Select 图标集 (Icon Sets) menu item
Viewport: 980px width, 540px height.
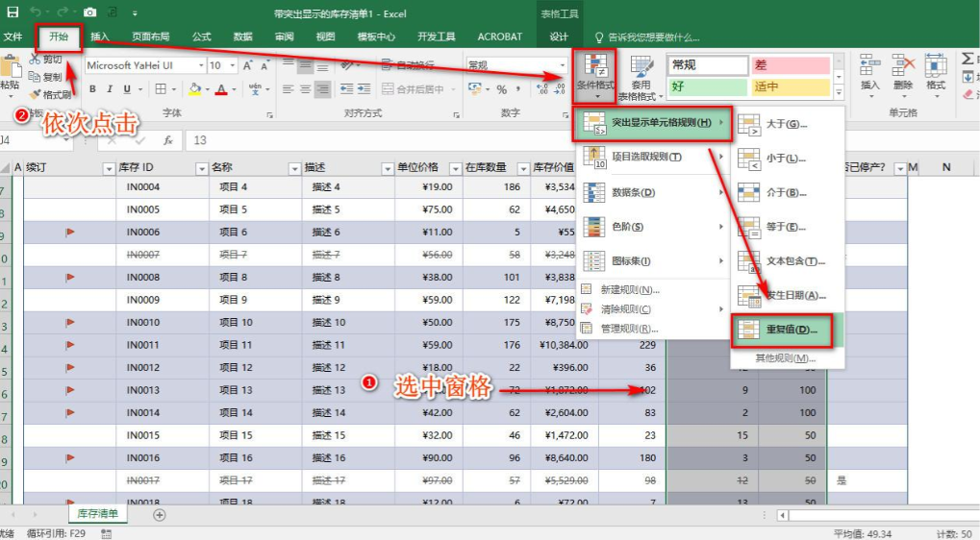[650, 260]
